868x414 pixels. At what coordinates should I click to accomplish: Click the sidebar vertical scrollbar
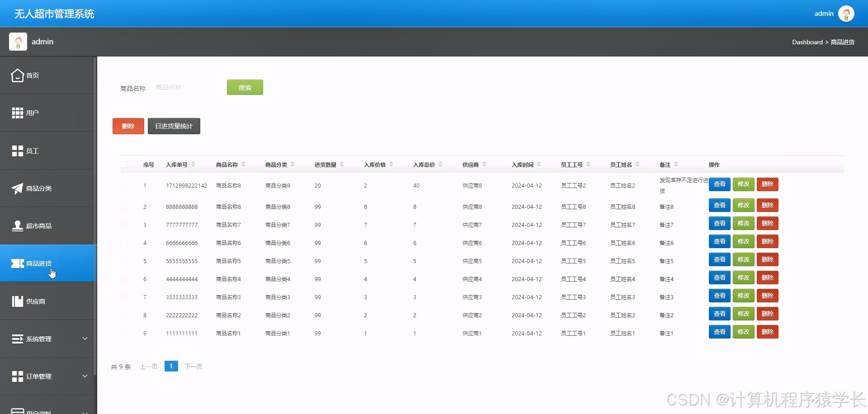[95, 216]
